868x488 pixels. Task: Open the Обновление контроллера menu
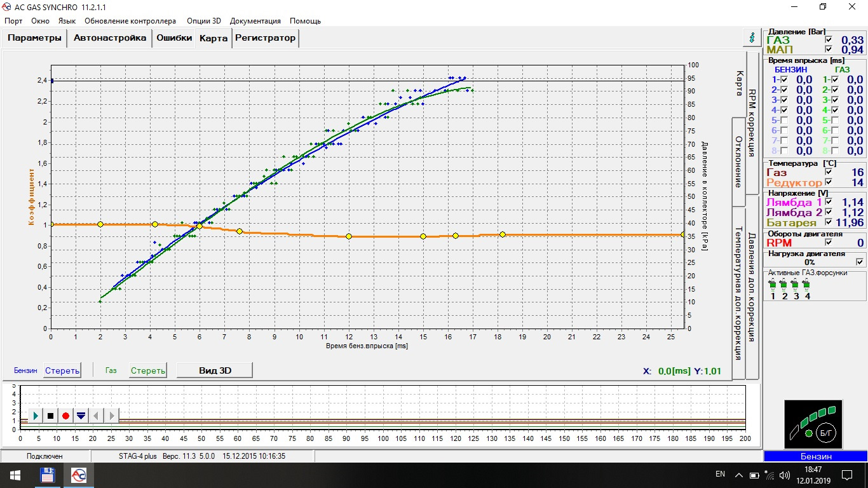click(x=130, y=21)
